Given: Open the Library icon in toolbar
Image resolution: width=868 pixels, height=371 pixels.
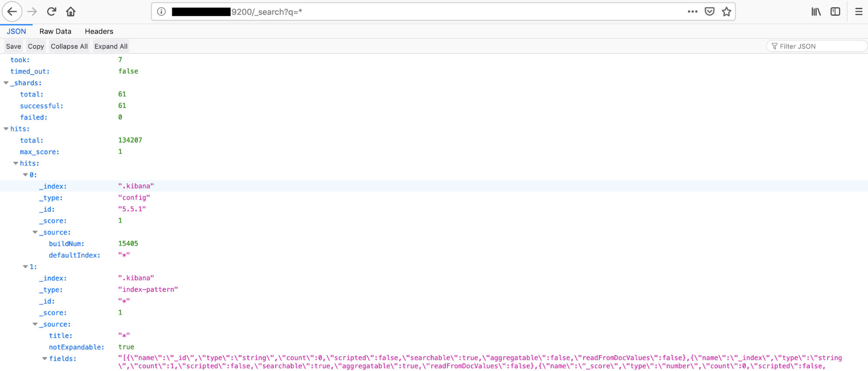Looking at the screenshot, I should pos(816,12).
